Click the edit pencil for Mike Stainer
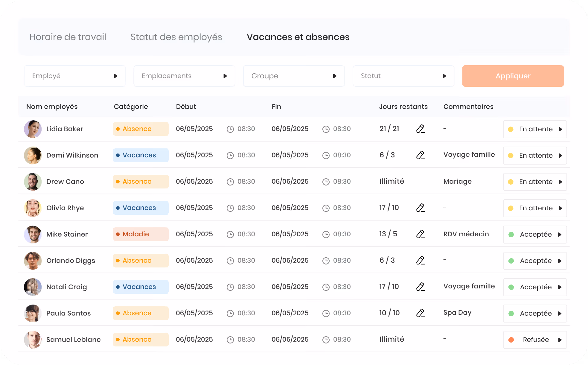This screenshot has width=588, height=365. tap(421, 234)
